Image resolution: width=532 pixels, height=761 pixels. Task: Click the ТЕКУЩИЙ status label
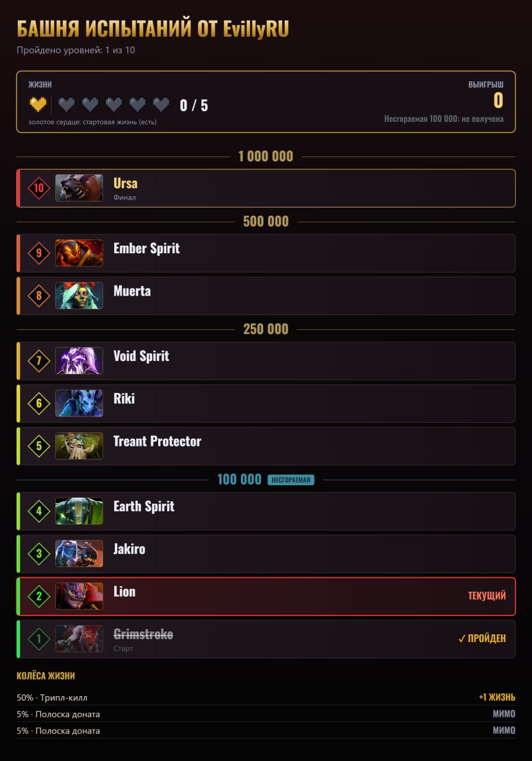tap(487, 596)
